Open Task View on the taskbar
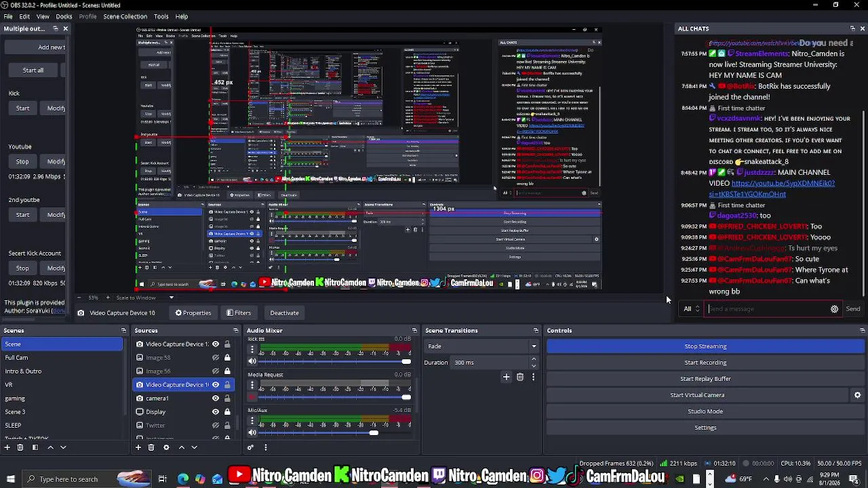Image resolution: width=868 pixels, height=488 pixels. coord(162,479)
